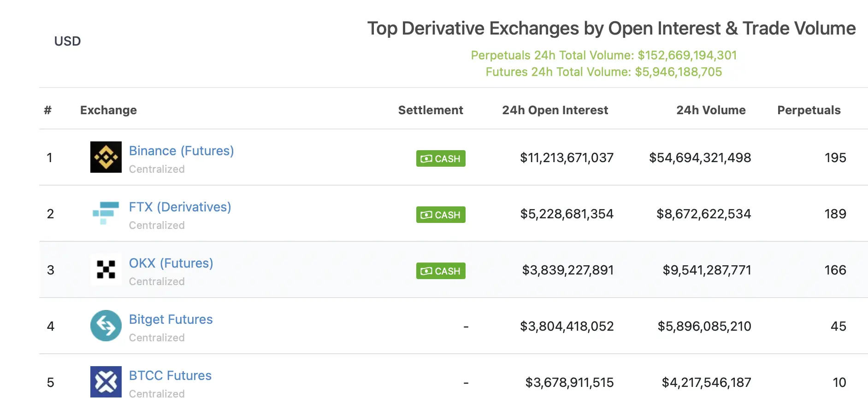868x409 pixels.
Task: Select the USD currency label
Action: 67,41
